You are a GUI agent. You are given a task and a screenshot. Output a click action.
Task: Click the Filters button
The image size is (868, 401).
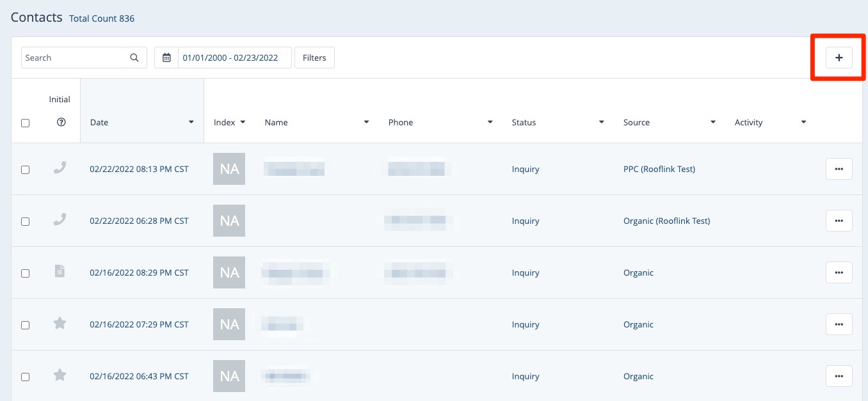(x=314, y=58)
